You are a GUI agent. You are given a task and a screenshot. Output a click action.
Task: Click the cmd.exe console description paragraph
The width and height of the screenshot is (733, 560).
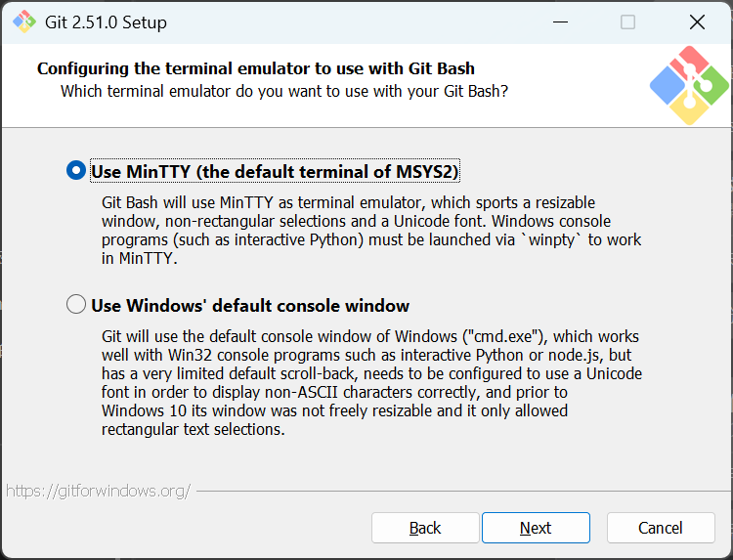tap(371, 383)
